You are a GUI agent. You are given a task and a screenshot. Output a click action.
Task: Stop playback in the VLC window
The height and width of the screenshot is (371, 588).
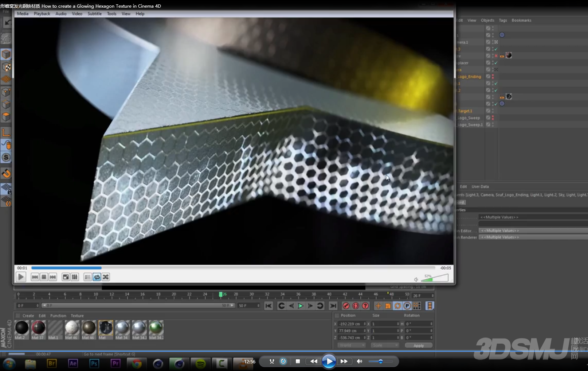pos(44,277)
